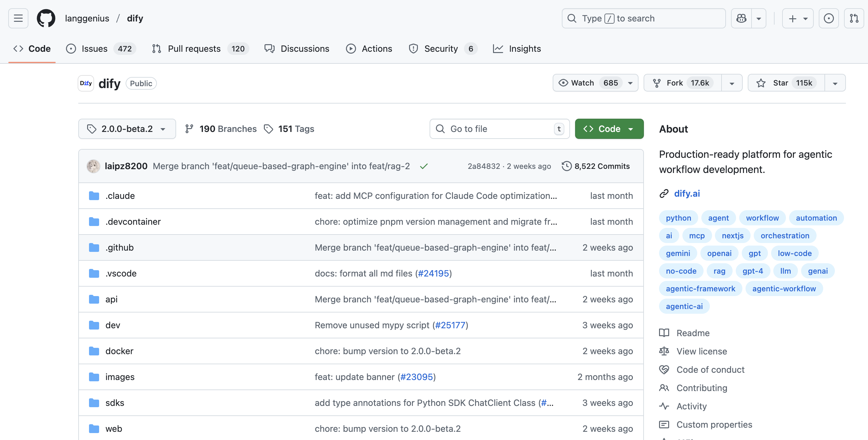This screenshot has width=868, height=440.
Task: Open the global navigation hamburger menu
Action: tap(18, 18)
